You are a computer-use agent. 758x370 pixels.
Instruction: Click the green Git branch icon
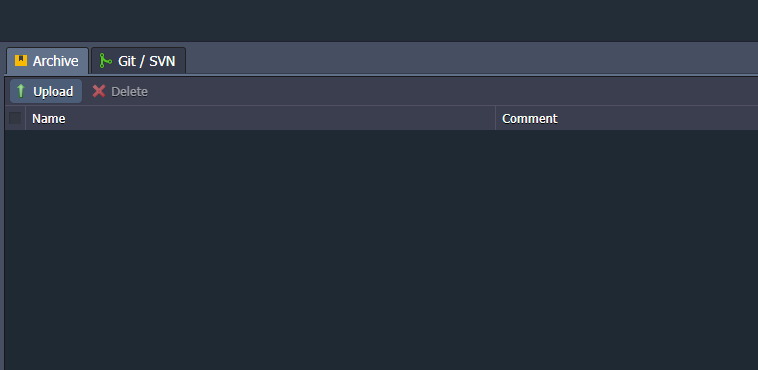105,60
